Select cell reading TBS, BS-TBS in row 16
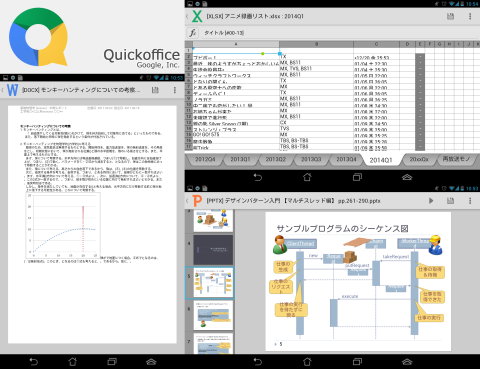Screen dimensions: 480x369 [316, 141]
